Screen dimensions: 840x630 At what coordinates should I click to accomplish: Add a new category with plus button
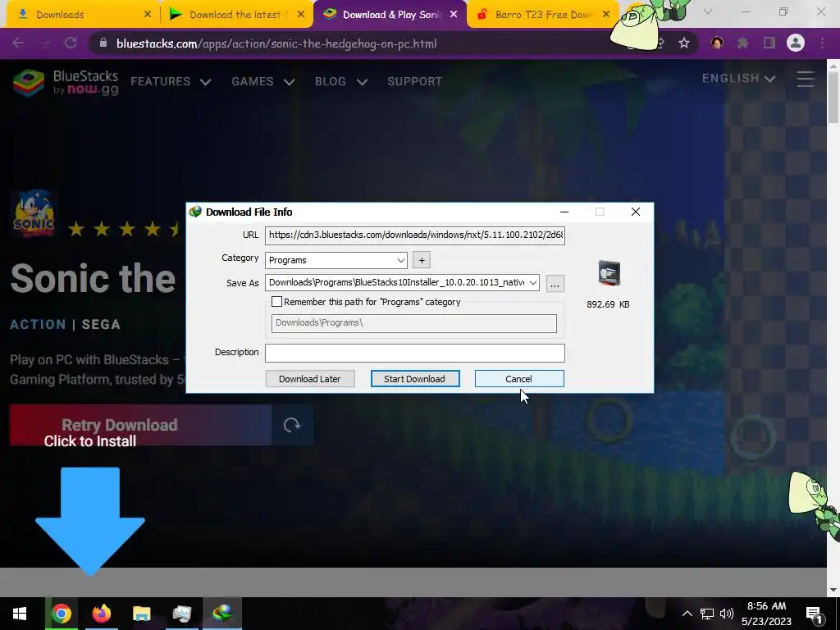[422, 260]
